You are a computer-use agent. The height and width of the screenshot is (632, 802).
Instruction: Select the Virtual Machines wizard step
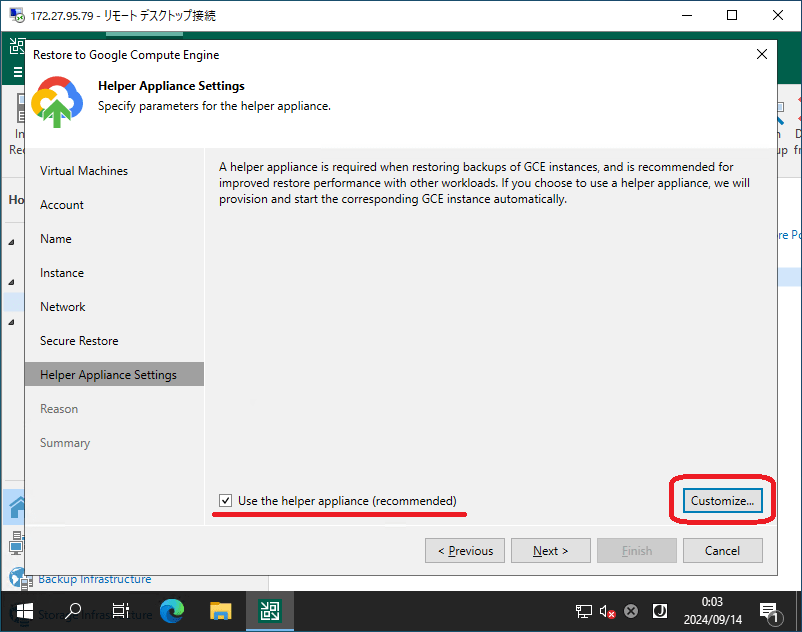click(x=84, y=171)
